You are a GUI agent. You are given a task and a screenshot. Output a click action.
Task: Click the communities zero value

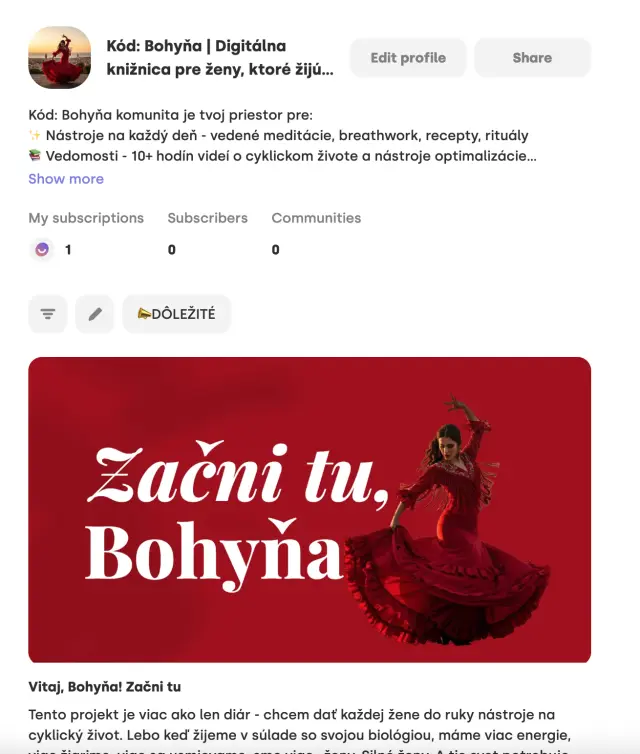276,250
